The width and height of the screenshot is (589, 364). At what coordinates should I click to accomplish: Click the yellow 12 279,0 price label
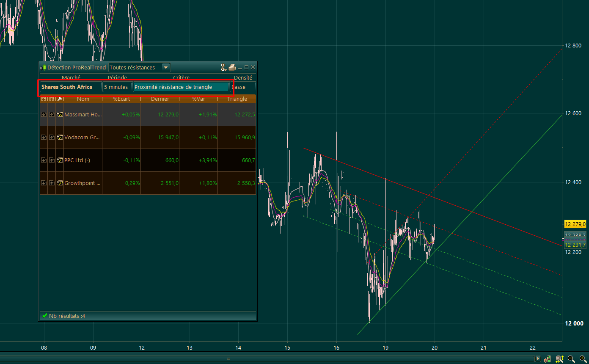[x=575, y=224]
